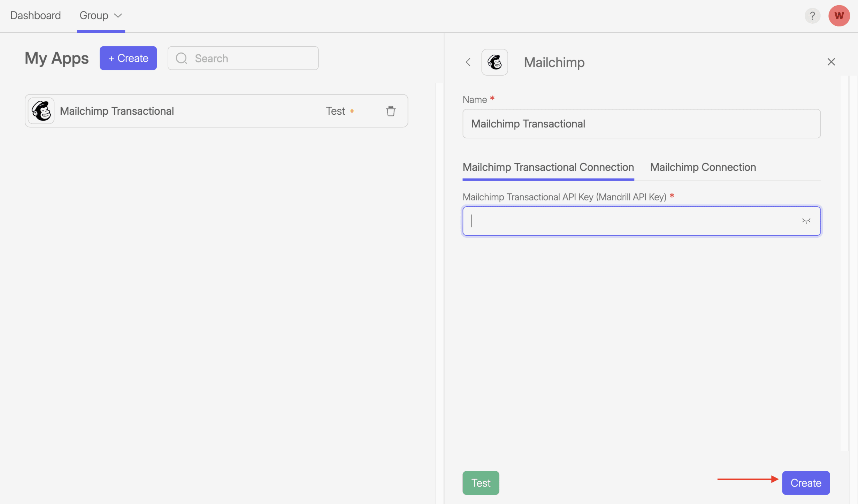Click the Mailchimp logo in panel header
This screenshot has height=504, width=858.
point(494,62)
